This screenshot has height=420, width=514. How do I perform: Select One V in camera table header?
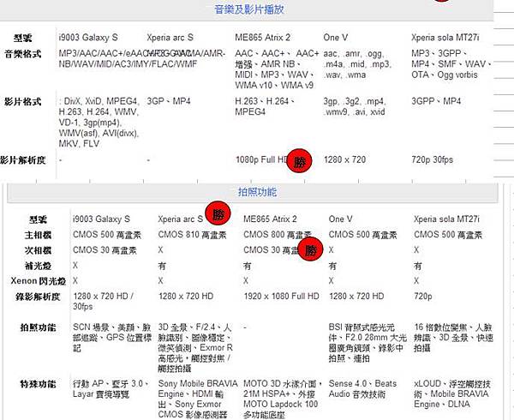(x=341, y=219)
